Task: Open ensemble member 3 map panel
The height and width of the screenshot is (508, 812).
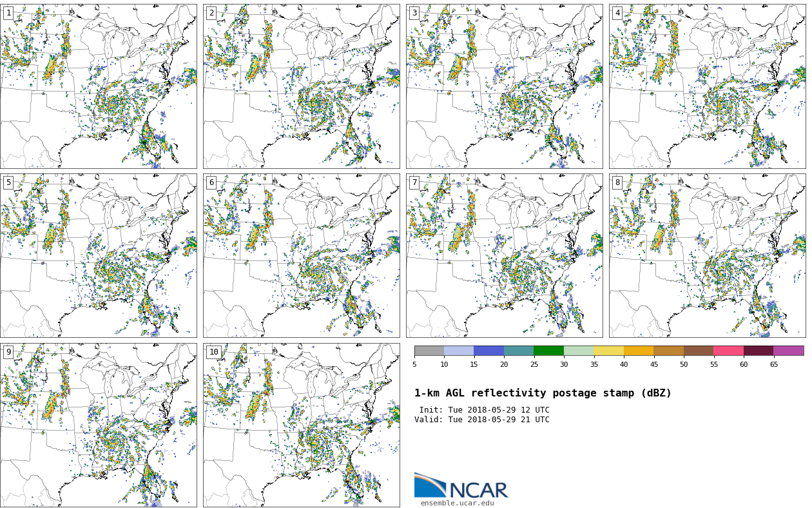Action: tap(505, 86)
